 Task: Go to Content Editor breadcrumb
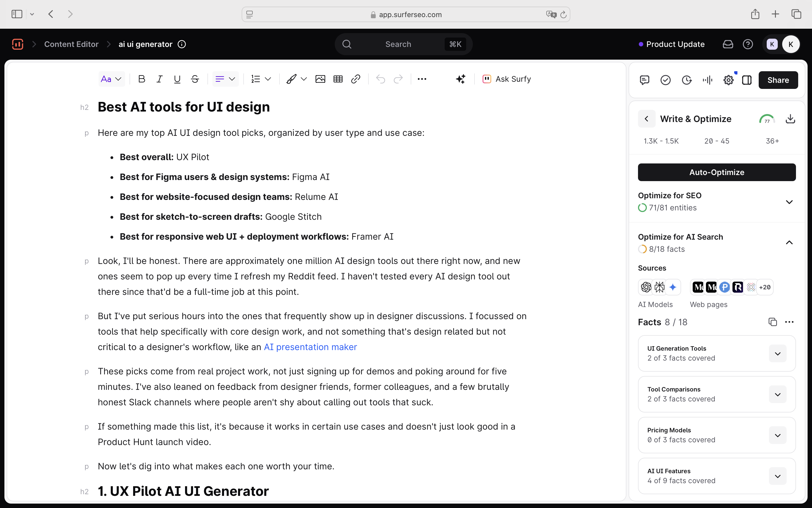click(x=71, y=44)
